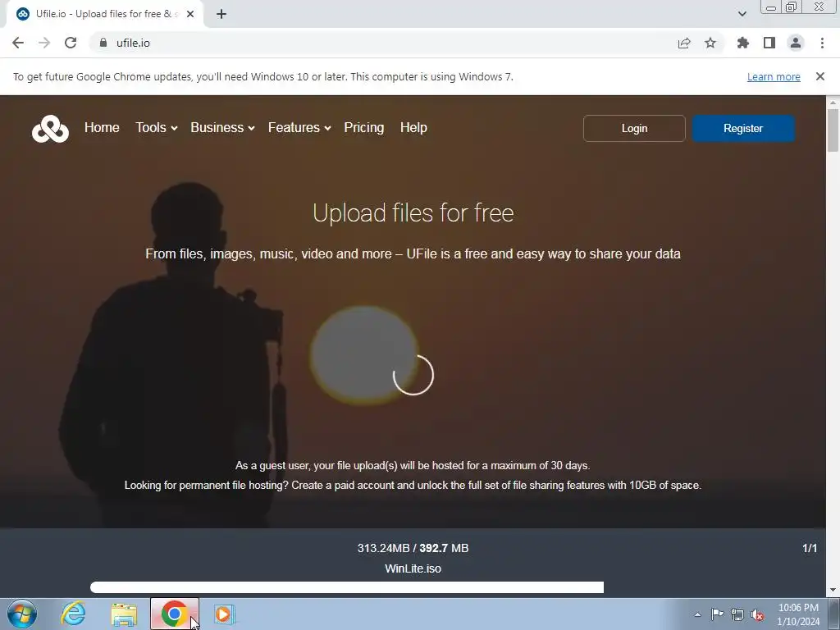The width and height of the screenshot is (840, 630).
Task: Click the padlock site info icon
Action: pos(103,43)
